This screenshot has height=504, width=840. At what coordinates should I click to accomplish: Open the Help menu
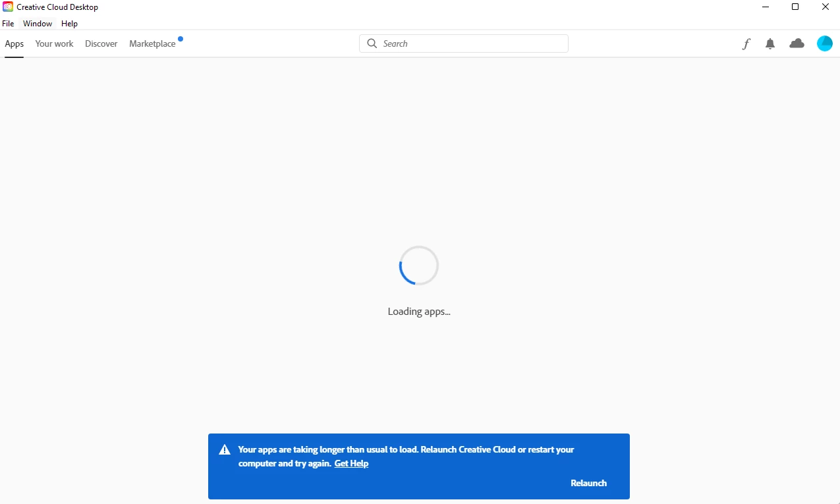pyautogui.click(x=69, y=24)
